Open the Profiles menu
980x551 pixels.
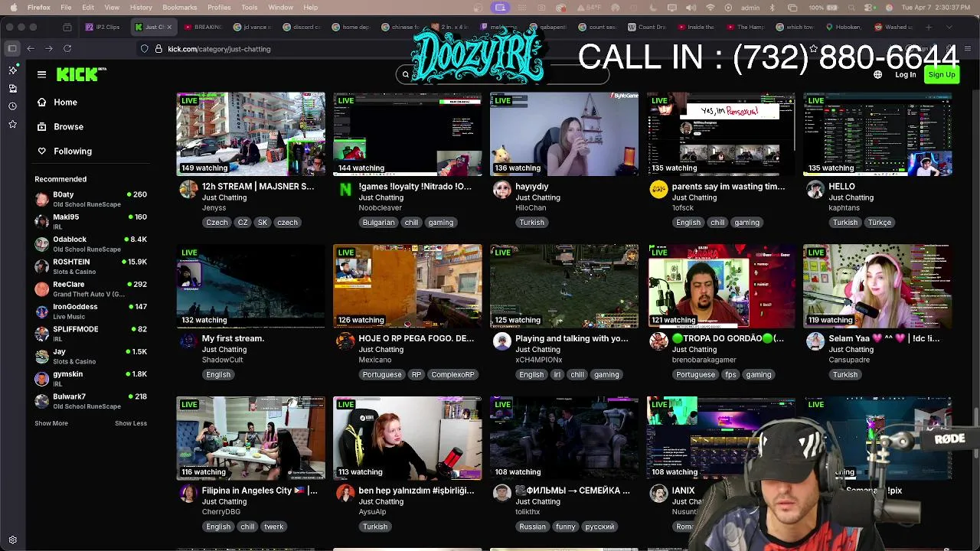(219, 8)
